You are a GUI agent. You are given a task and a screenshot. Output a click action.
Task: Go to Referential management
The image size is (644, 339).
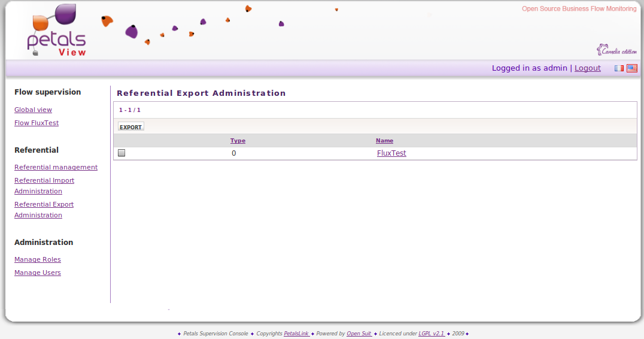point(56,168)
